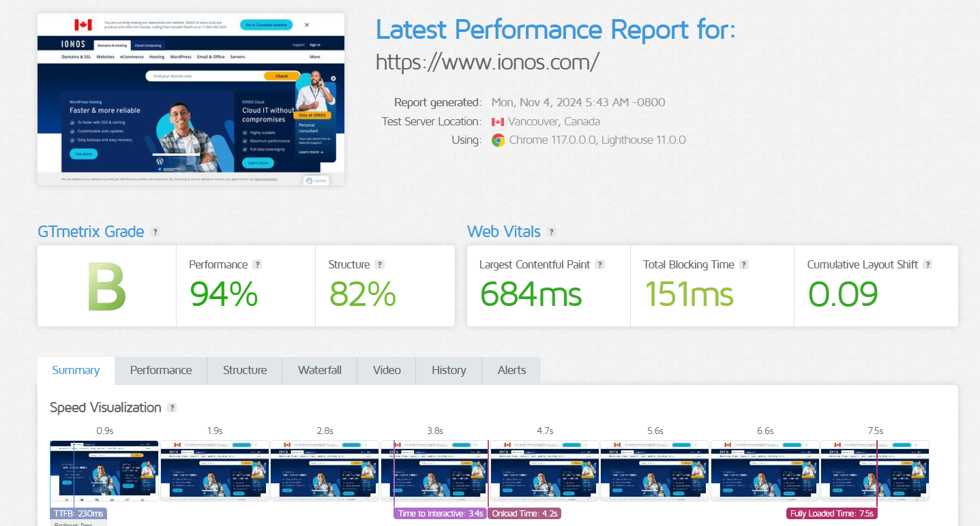The image size is (980, 526).
Task: Open the History tab
Action: (x=449, y=371)
